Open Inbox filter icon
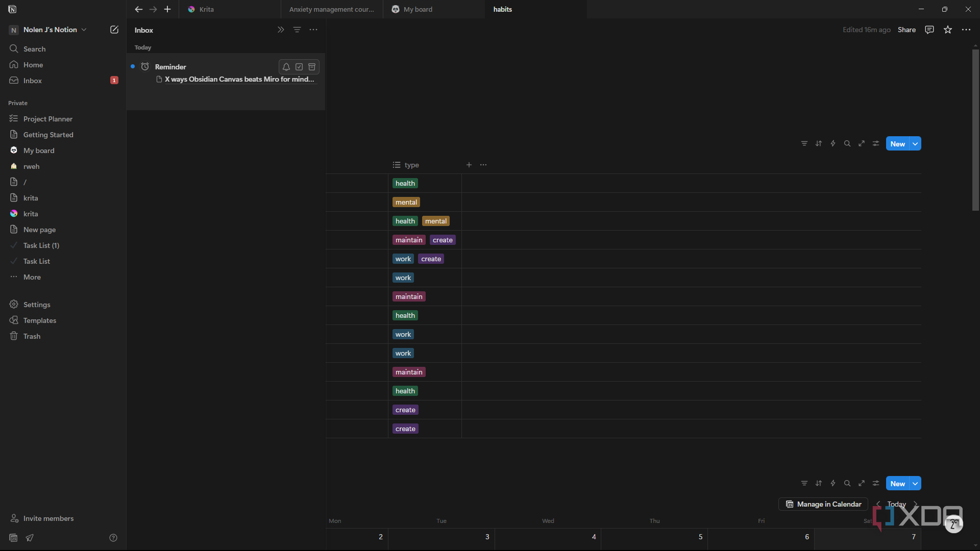This screenshot has width=980, height=551. (x=297, y=30)
